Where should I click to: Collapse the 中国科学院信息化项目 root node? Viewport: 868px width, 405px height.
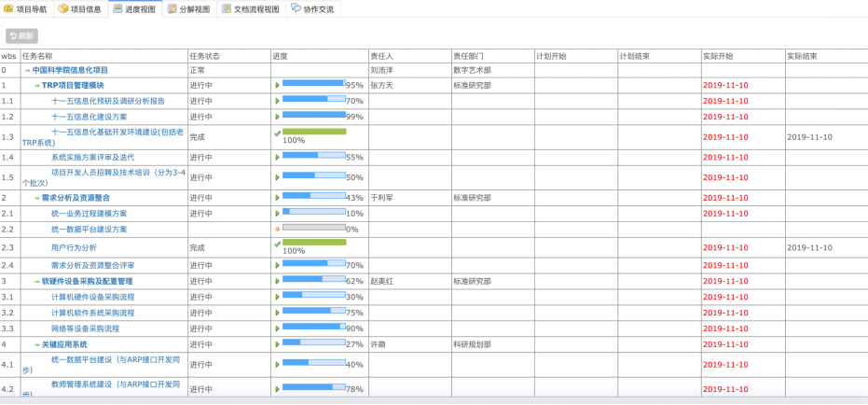pyautogui.click(x=28, y=70)
